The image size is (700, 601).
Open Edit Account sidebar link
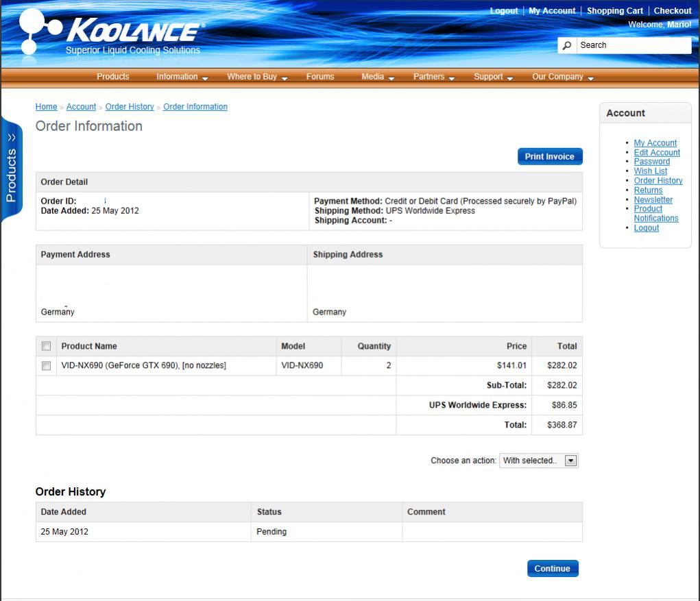(x=657, y=153)
